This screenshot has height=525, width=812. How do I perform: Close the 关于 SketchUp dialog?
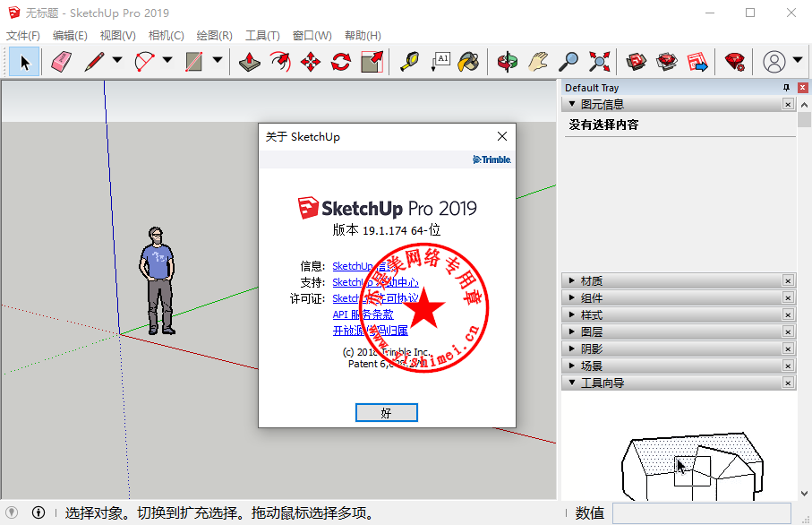[502, 136]
